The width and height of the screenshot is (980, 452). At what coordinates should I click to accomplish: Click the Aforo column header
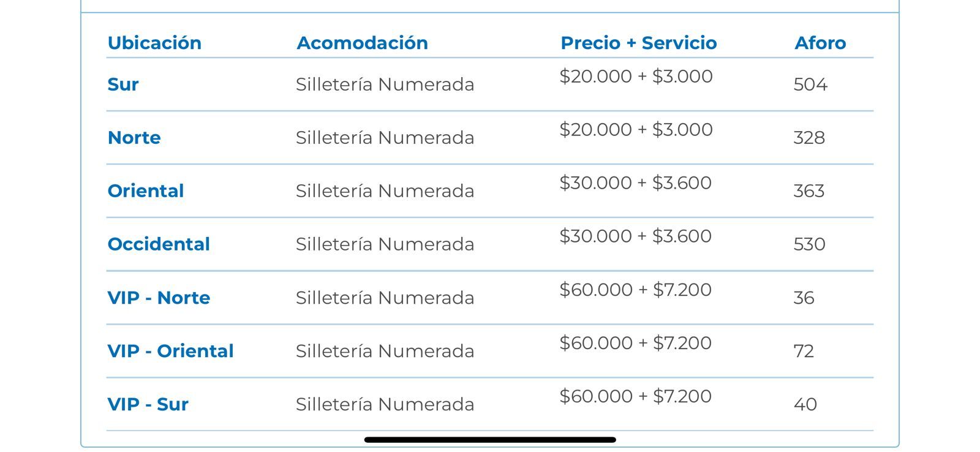[x=820, y=43]
